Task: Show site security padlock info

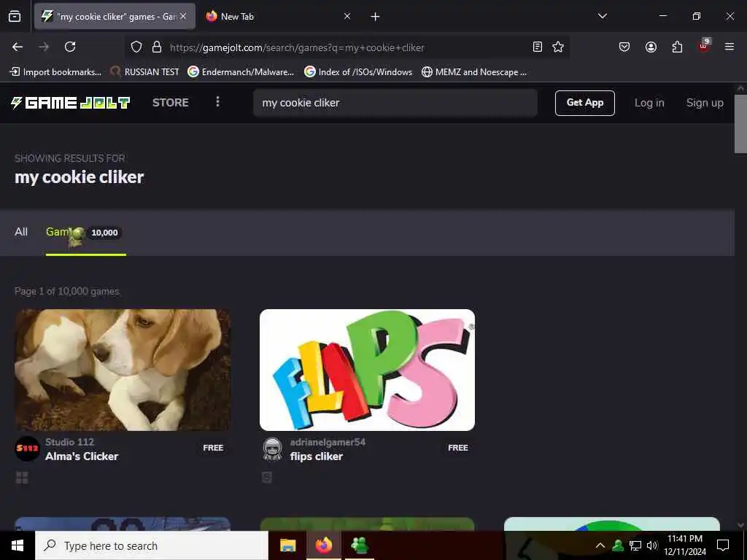Action: [x=156, y=47]
